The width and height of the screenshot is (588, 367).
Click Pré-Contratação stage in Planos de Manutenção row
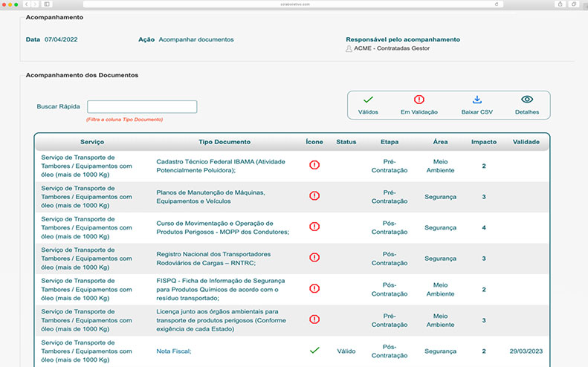(390, 197)
